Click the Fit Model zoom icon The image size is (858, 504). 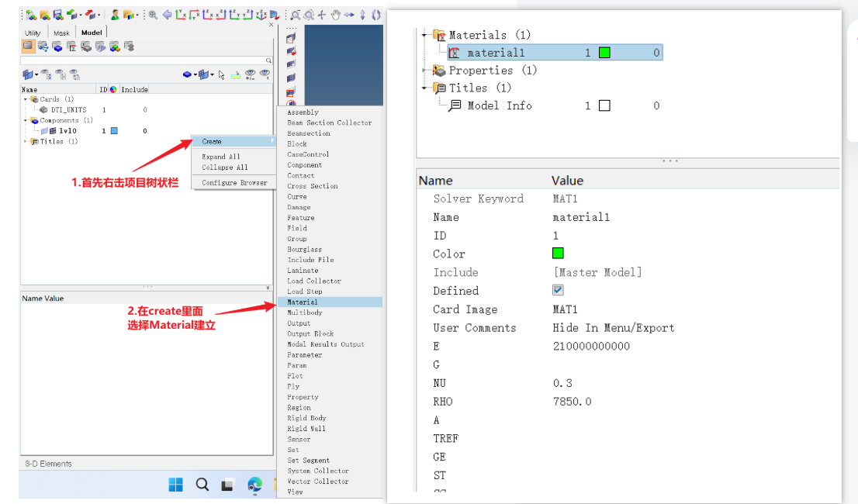click(153, 16)
